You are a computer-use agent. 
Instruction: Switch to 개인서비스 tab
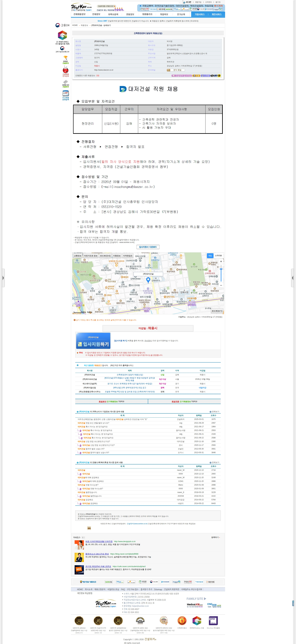(x=216, y=14)
